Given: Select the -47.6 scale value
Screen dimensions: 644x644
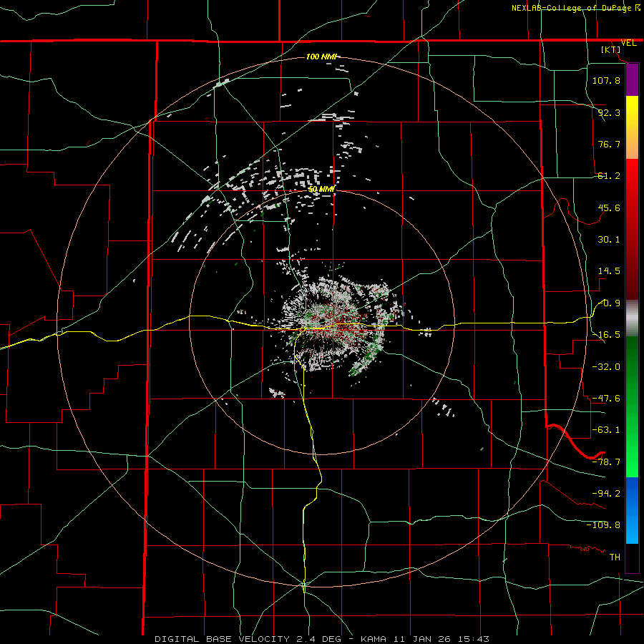Looking at the screenshot, I should click(x=606, y=399).
